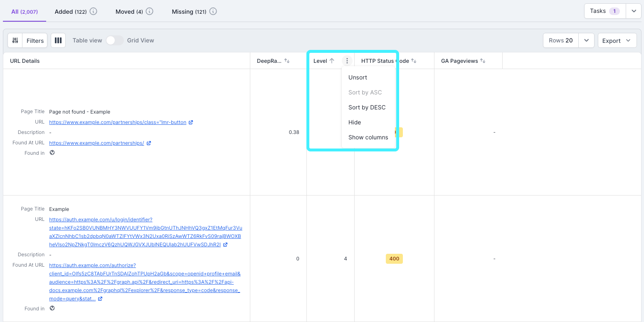The height and width of the screenshot is (322, 644).
Task: Sort the GA Pageviews column
Action: click(483, 60)
